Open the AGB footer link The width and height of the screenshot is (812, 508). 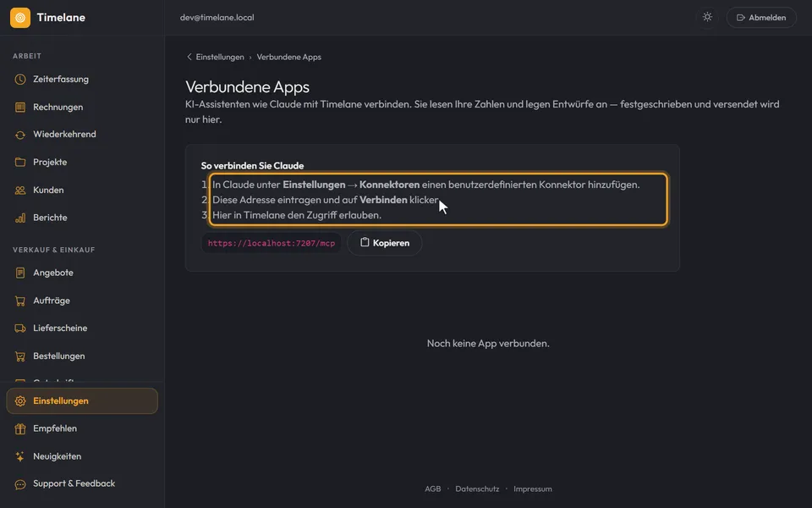432,489
